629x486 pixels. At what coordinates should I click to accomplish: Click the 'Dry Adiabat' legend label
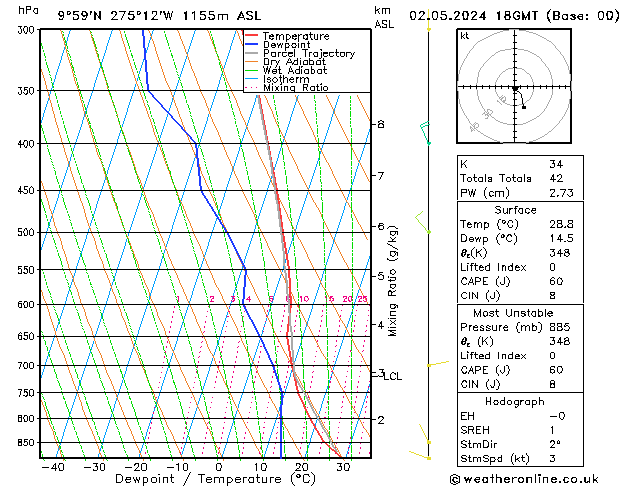294,62
